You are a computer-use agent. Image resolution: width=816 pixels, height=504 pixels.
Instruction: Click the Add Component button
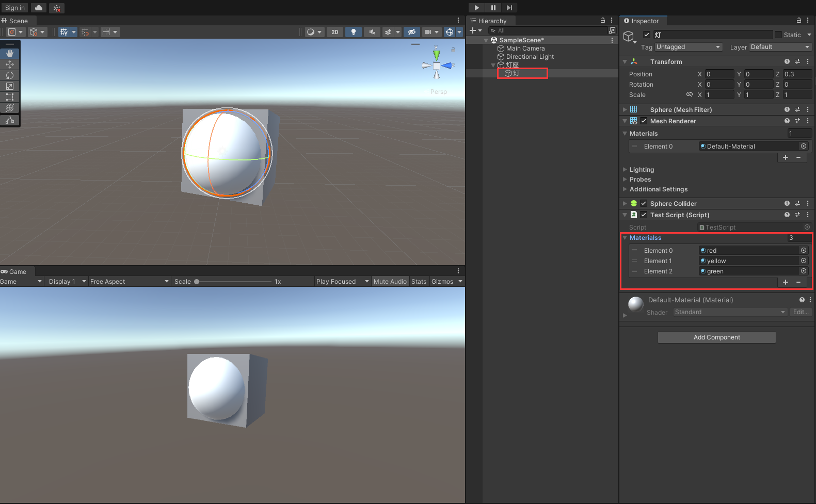pyautogui.click(x=716, y=337)
